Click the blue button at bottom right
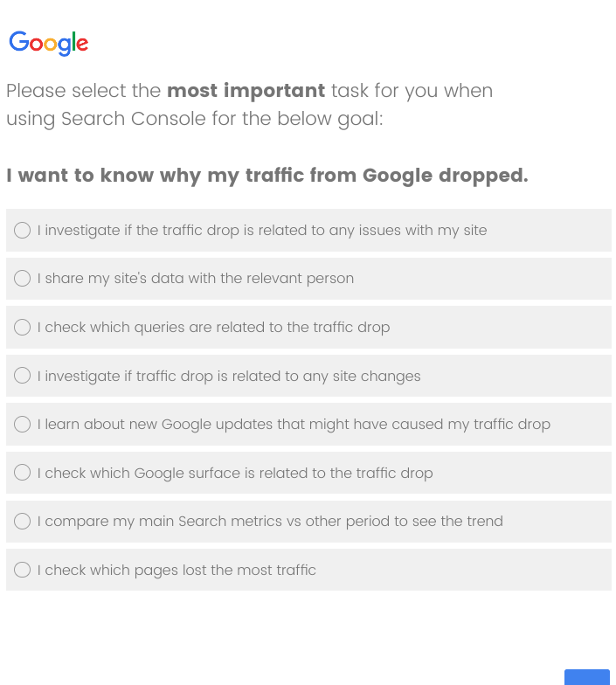616x685 pixels. point(587,677)
